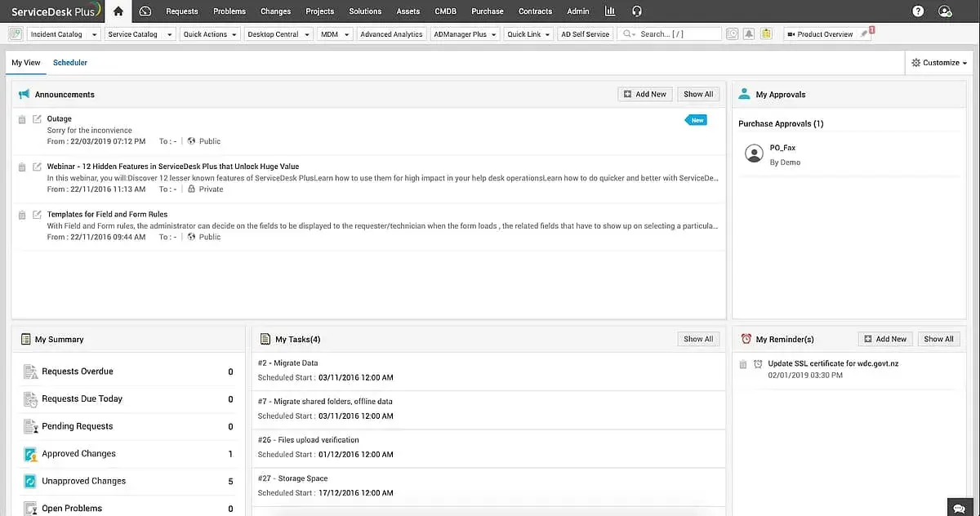Open the Reports bar chart icon
The height and width of the screenshot is (516, 980).
tap(610, 11)
